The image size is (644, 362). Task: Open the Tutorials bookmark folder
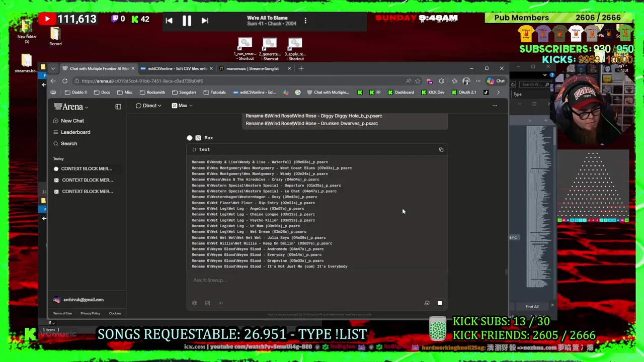pyautogui.click(x=215, y=93)
